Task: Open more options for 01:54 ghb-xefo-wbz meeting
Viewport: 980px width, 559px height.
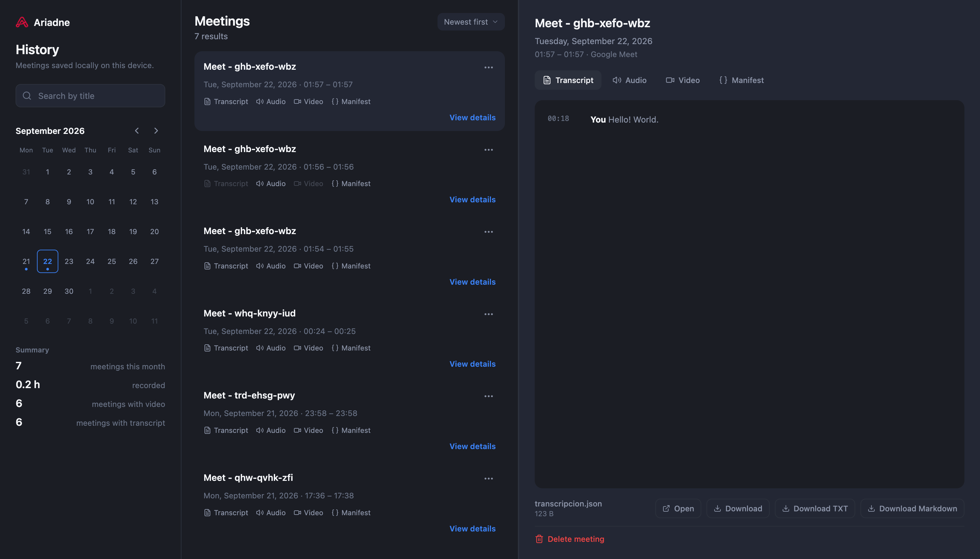Action: click(488, 232)
